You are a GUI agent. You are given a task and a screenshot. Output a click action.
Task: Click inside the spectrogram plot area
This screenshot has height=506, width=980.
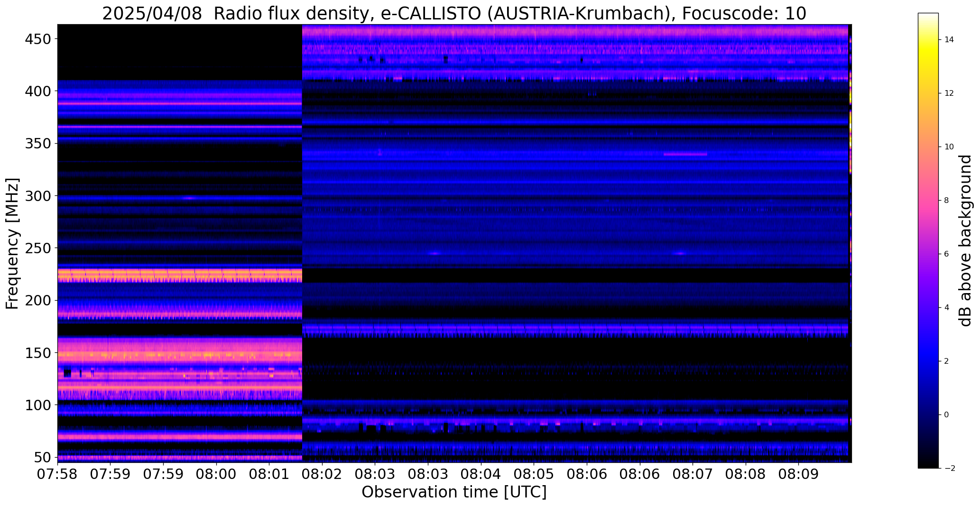click(454, 243)
